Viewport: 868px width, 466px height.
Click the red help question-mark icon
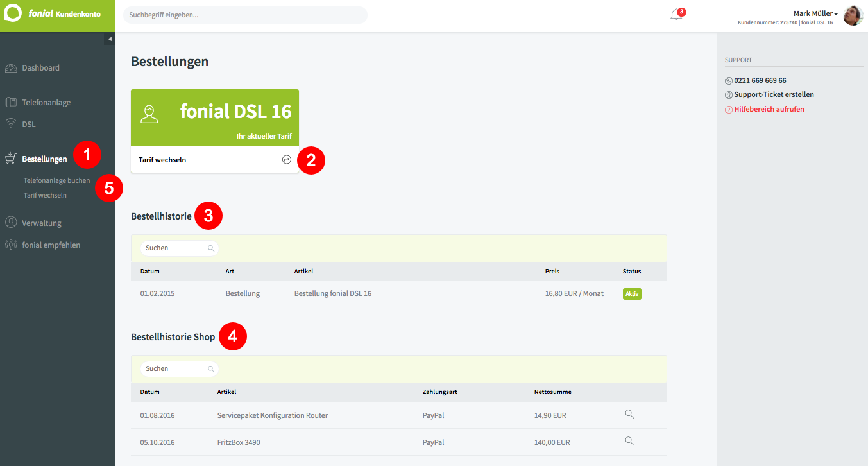729,110
